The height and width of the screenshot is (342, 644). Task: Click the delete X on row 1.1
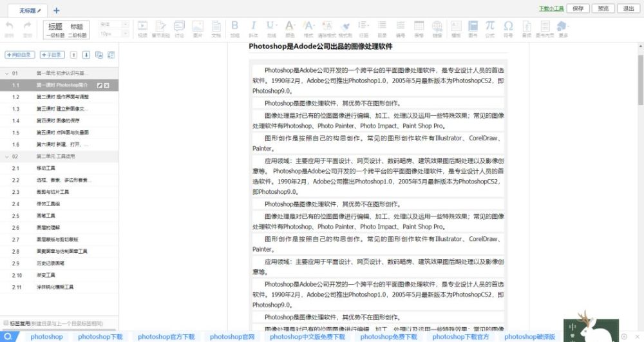tap(107, 86)
